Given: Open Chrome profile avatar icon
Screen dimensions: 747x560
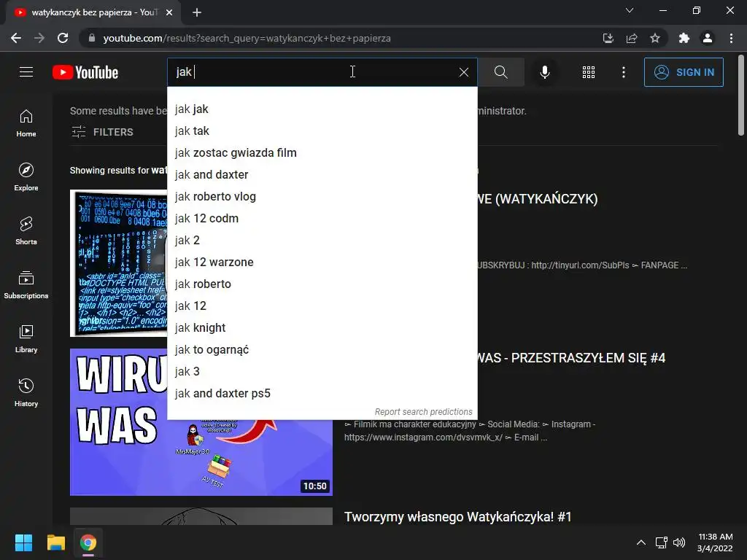Looking at the screenshot, I should pos(708,38).
